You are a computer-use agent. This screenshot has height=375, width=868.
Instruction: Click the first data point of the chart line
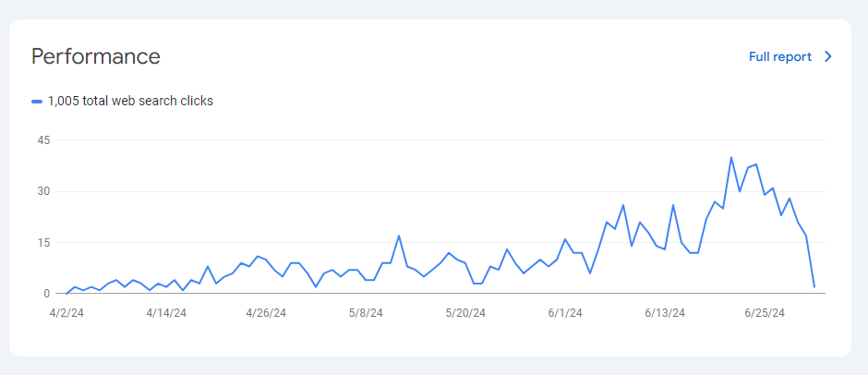tap(66, 294)
